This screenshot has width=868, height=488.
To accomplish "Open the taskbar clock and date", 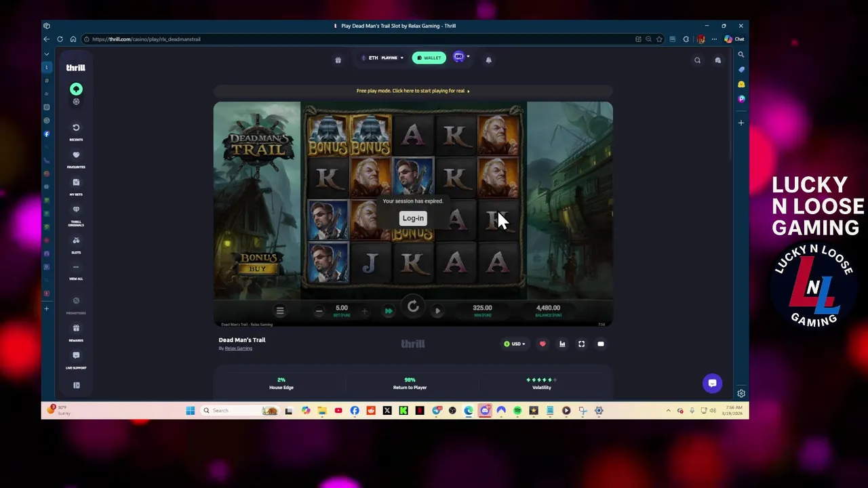I will point(732,411).
